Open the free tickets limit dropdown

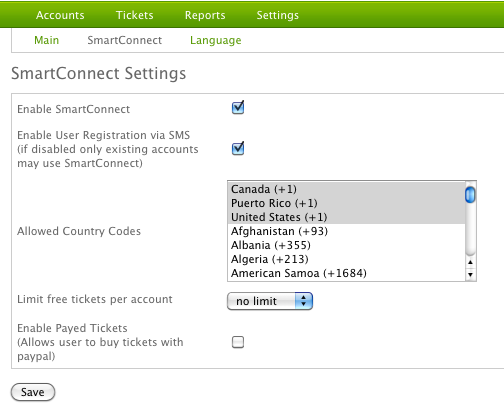[x=270, y=301]
